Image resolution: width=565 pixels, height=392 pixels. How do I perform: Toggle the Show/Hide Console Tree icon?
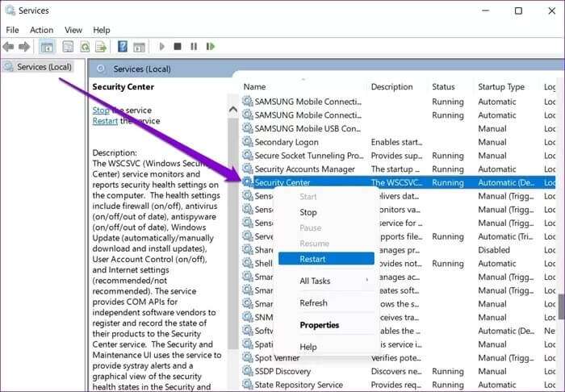(x=47, y=47)
